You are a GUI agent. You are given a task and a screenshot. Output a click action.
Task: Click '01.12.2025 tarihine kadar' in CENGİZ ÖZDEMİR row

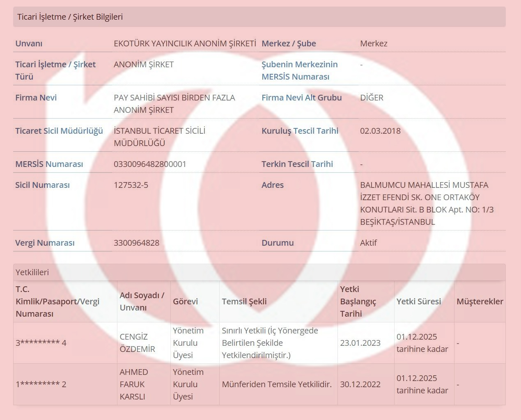point(422,343)
